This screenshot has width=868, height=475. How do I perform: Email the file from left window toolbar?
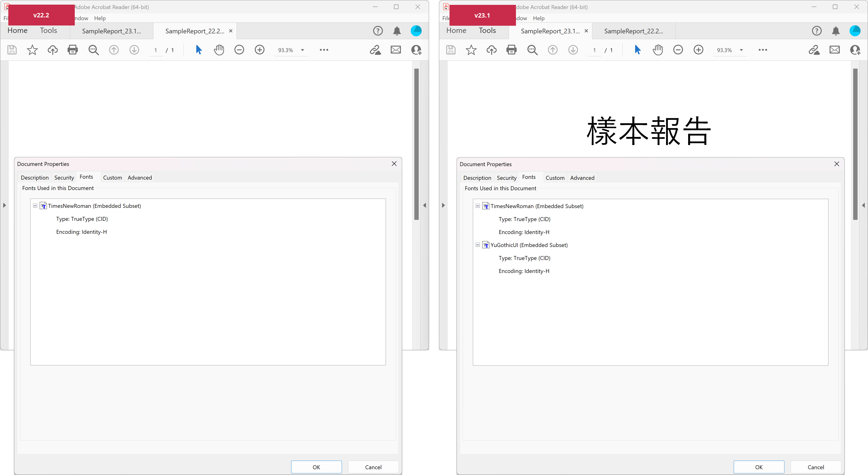tap(396, 50)
